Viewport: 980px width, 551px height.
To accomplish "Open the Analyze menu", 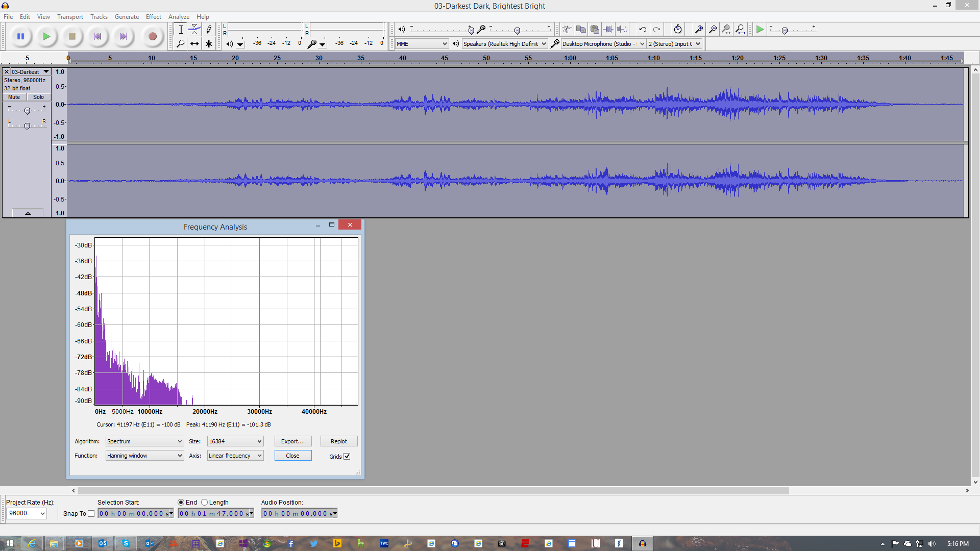I will coord(178,16).
